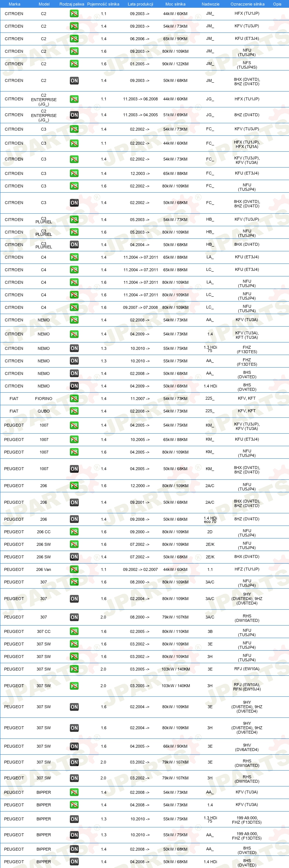
Task: Click petrol icon in Citroen C2 65kW/90KM row
Action: pos(74,39)
